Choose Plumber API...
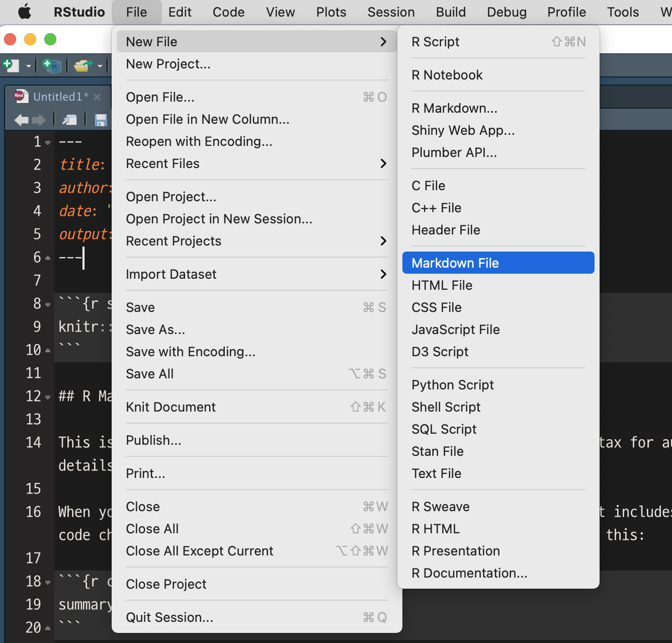 pyautogui.click(x=498, y=152)
